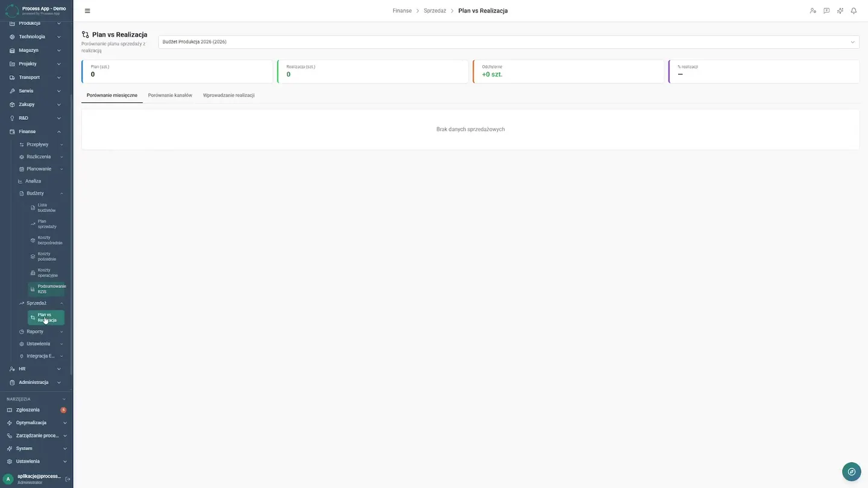Open Plan sprzedaży in sidebar

tap(46, 224)
